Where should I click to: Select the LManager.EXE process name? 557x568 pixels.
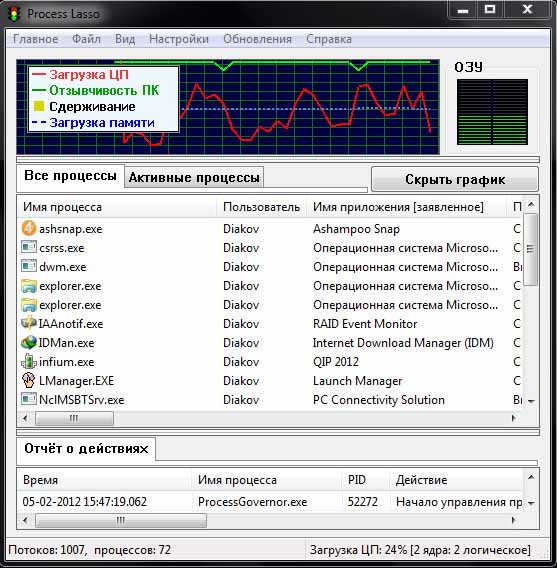coord(76,381)
